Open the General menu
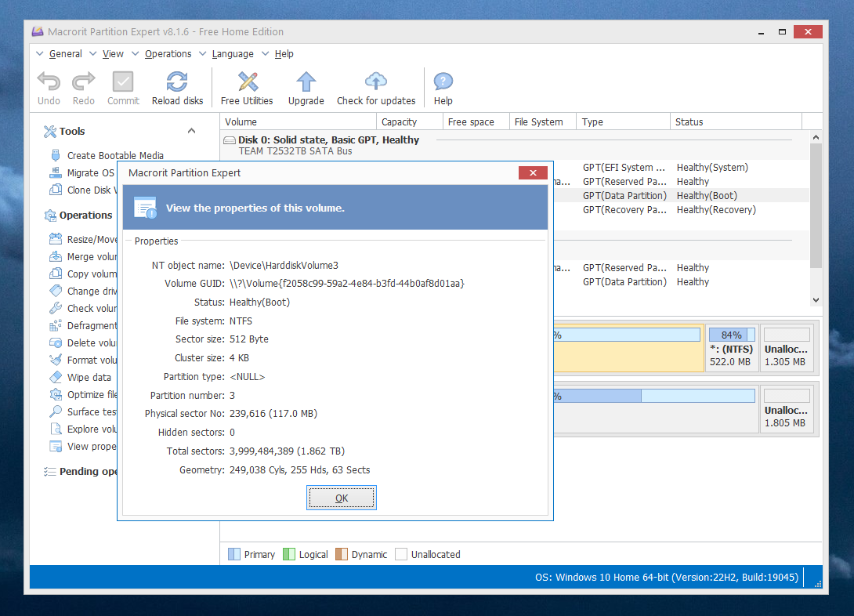This screenshot has width=854, height=616. click(65, 54)
